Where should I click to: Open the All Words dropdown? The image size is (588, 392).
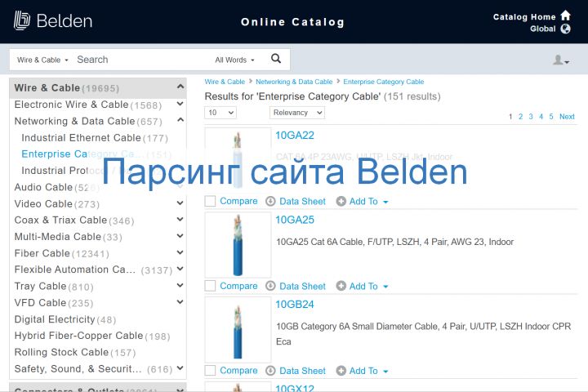tap(234, 60)
